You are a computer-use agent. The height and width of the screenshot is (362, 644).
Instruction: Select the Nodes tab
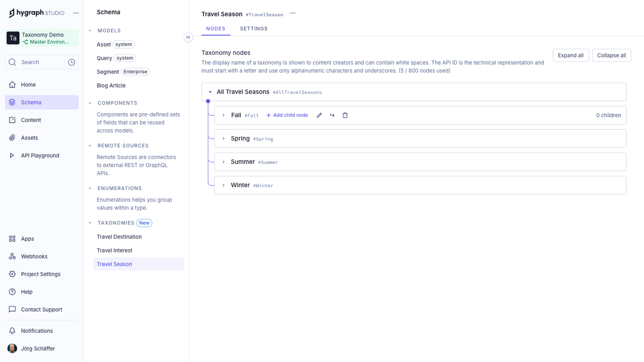pos(216,29)
